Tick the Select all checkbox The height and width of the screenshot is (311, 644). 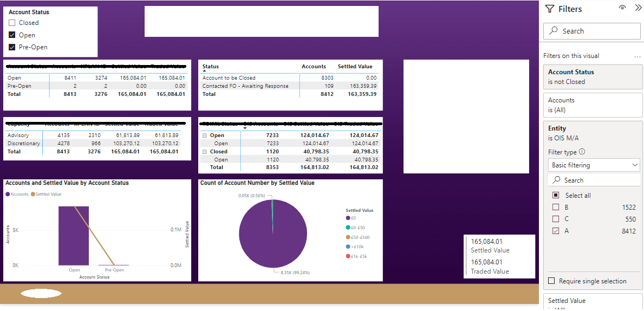pos(555,195)
